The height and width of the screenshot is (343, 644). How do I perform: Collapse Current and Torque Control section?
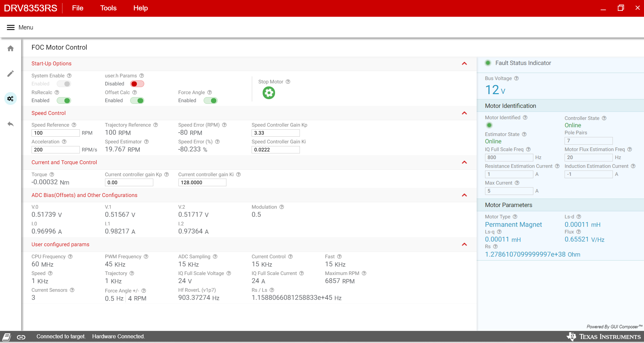click(x=464, y=162)
